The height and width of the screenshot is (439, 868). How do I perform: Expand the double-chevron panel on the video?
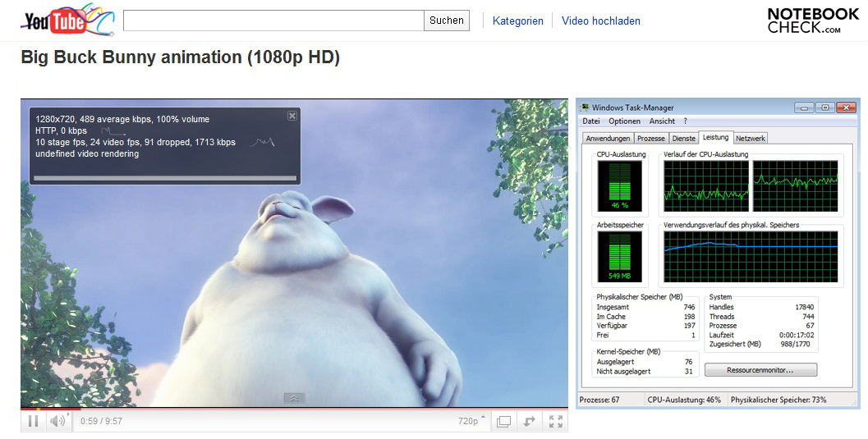point(294,398)
